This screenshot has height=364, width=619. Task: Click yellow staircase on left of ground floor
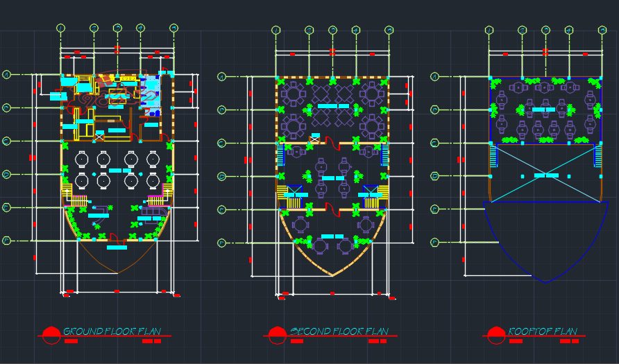click(x=67, y=190)
